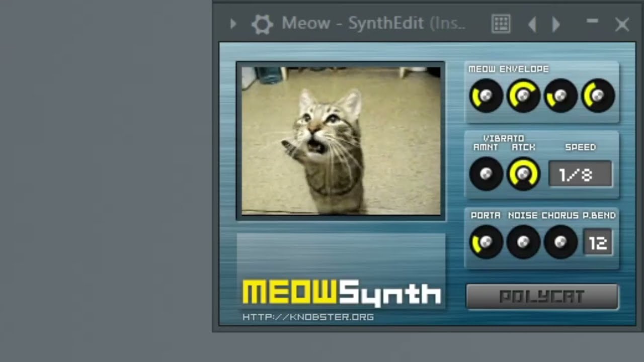This screenshot has height=362, width=644.
Task: Open plugin settings gear icon
Action: click(x=262, y=24)
